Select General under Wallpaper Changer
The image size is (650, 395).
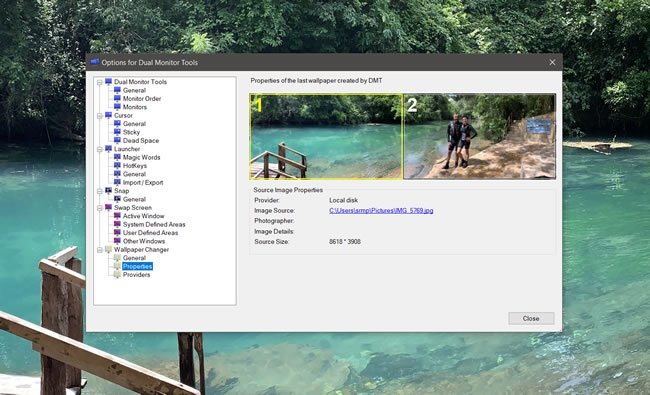tap(134, 258)
